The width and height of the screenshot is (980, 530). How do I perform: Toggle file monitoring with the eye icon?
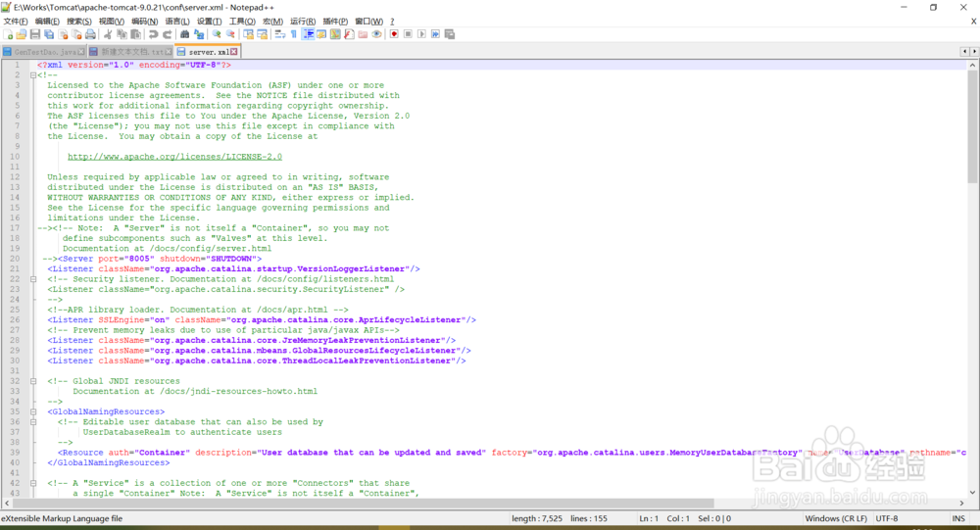pos(377,34)
